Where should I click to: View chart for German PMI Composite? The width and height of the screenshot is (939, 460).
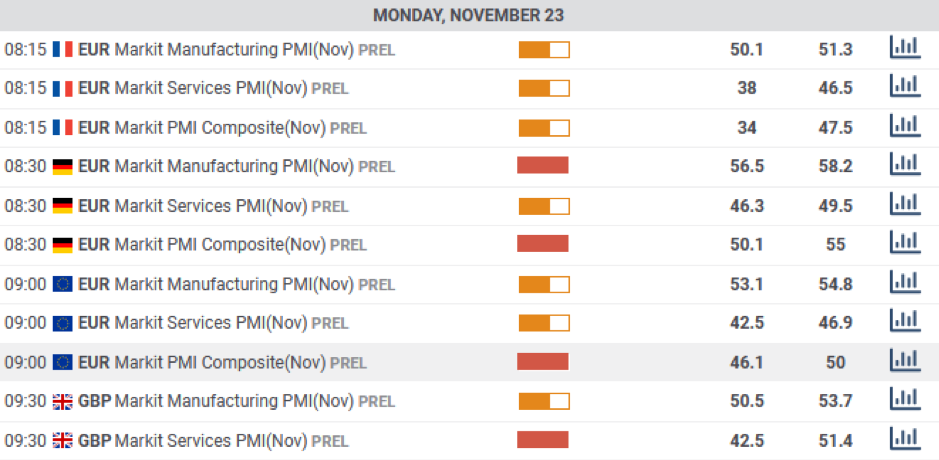[905, 243]
